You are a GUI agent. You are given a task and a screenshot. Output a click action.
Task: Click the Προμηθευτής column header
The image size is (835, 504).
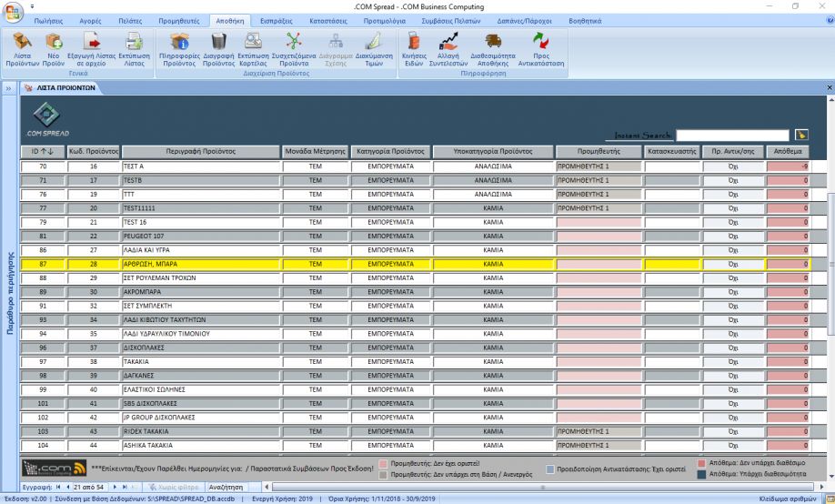(x=599, y=151)
